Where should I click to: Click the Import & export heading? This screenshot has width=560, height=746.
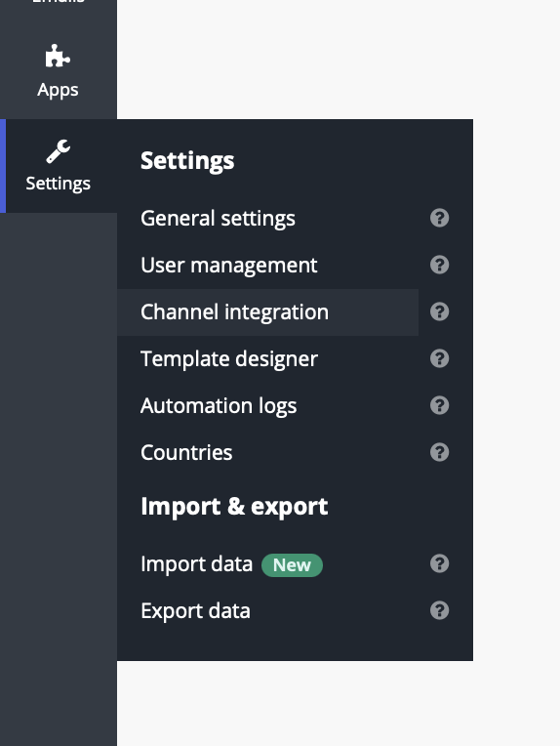[x=234, y=506]
